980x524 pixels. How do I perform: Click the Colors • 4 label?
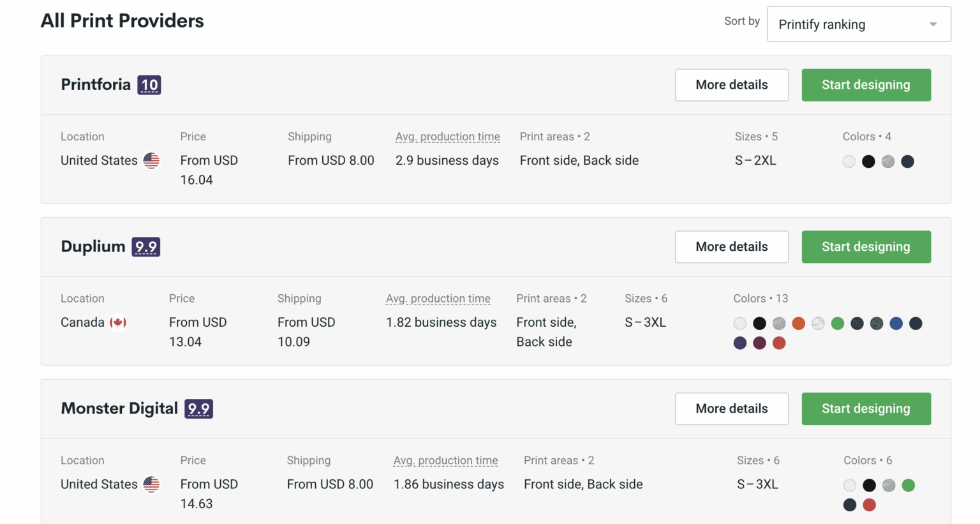click(867, 137)
